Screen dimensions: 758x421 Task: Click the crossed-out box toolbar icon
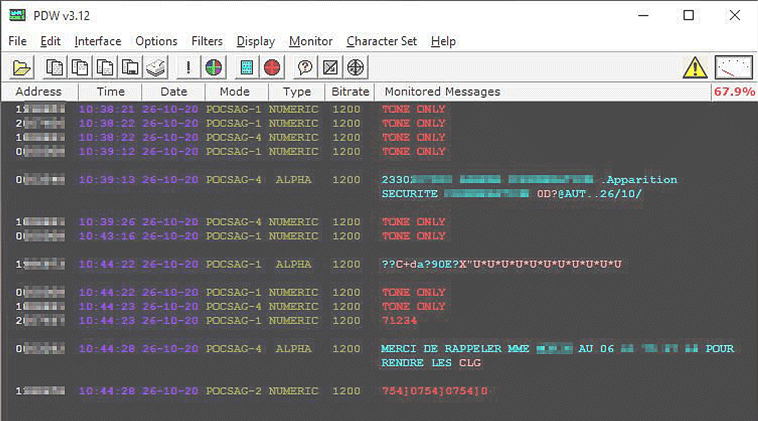(x=330, y=67)
